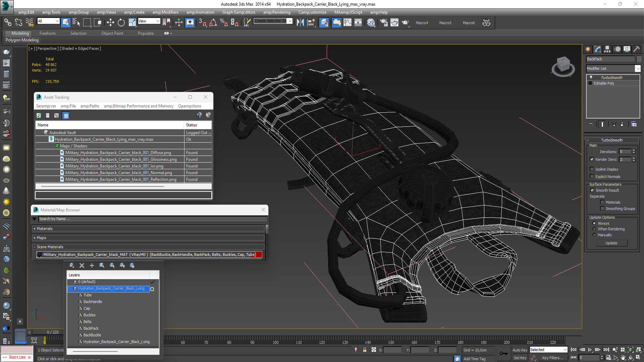Viewport: 644px width, 362px height.
Task: Expand the Editable Poly modifier entry
Action: tap(590, 83)
